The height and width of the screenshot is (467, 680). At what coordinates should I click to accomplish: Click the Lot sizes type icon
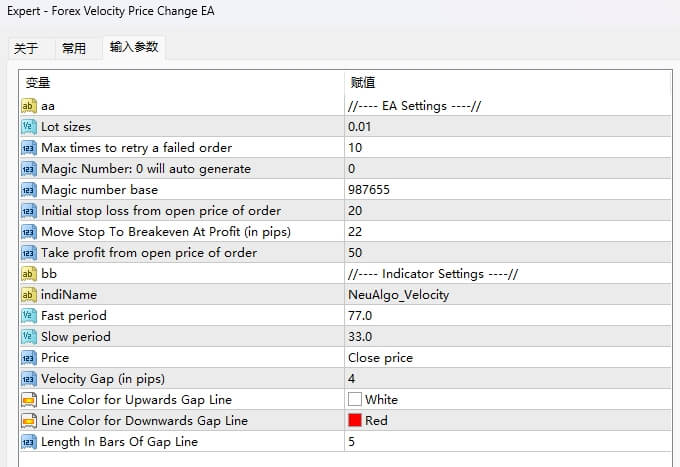(x=28, y=127)
